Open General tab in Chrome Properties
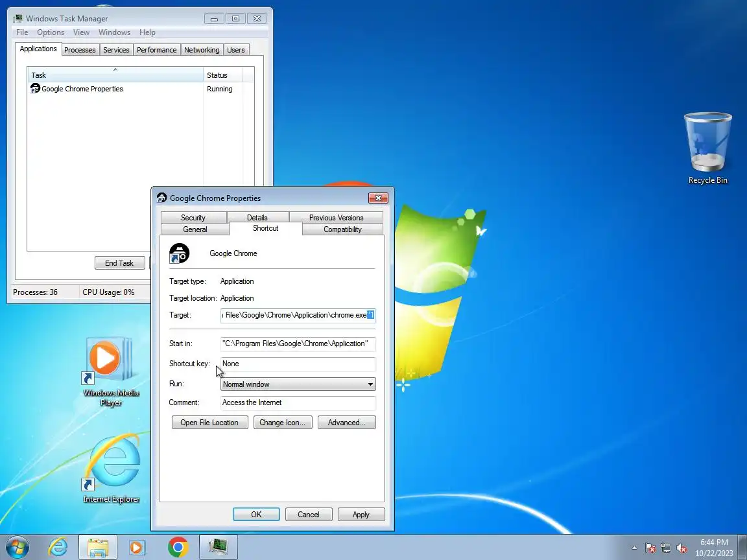The image size is (747, 560). (195, 229)
